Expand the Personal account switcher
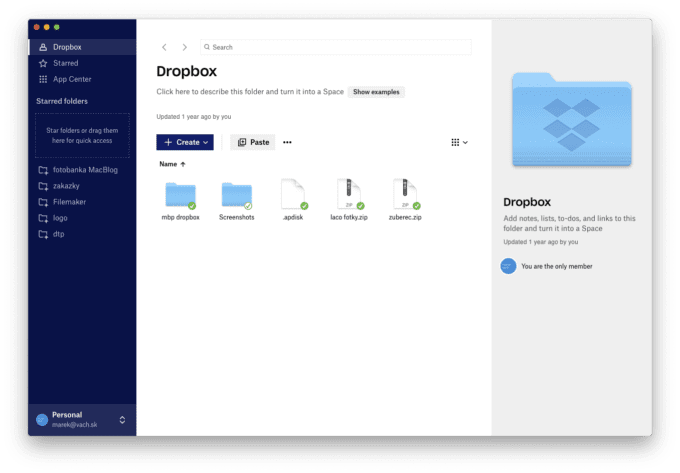680x473 pixels. coord(82,419)
